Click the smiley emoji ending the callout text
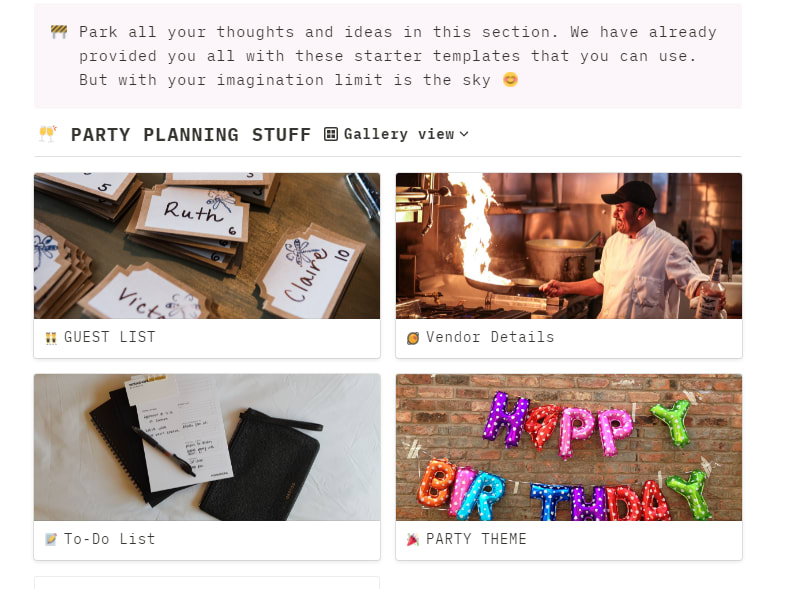The width and height of the screenshot is (800, 589). point(510,80)
